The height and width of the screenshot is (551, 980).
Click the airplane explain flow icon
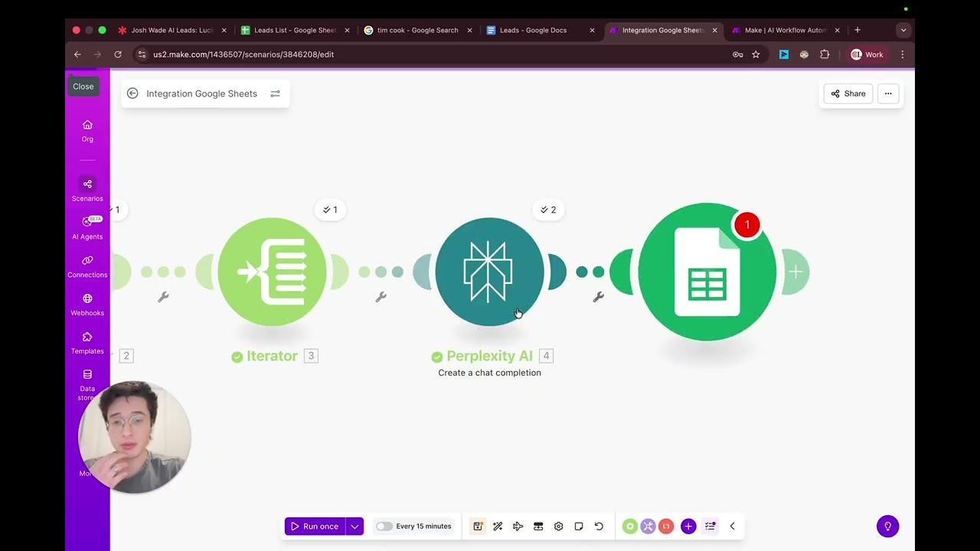pyautogui.click(x=518, y=526)
